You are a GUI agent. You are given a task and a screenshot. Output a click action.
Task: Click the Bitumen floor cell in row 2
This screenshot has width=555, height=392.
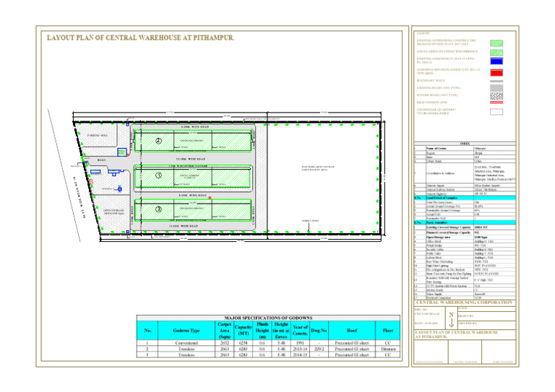(x=388, y=349)
